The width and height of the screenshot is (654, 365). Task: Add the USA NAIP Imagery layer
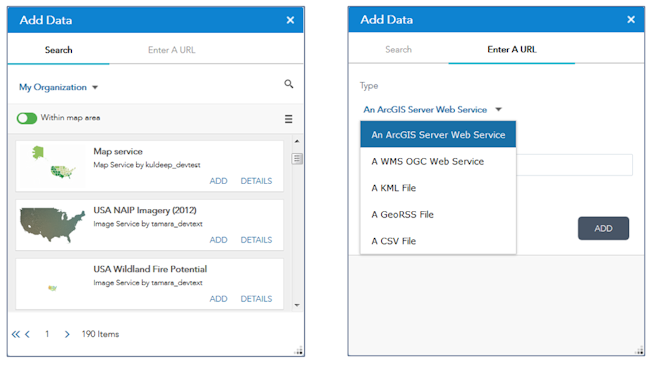(218, 240)
